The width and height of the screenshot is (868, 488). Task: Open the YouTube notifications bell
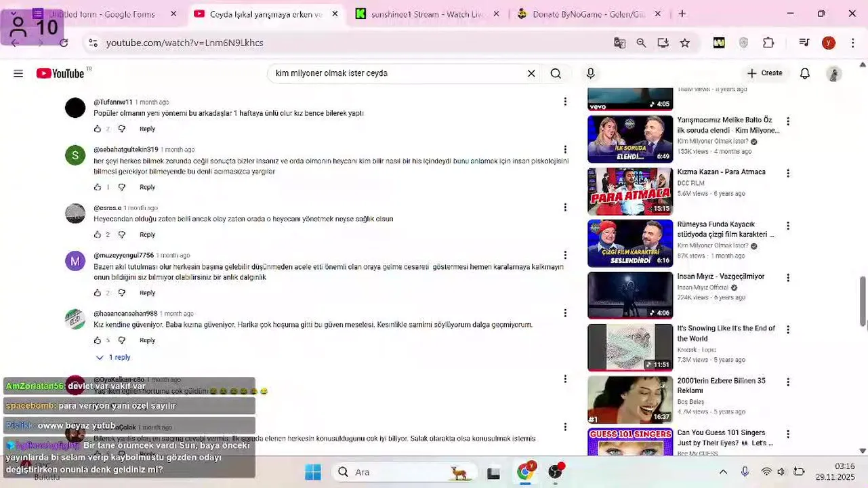[x=805, y=73]
